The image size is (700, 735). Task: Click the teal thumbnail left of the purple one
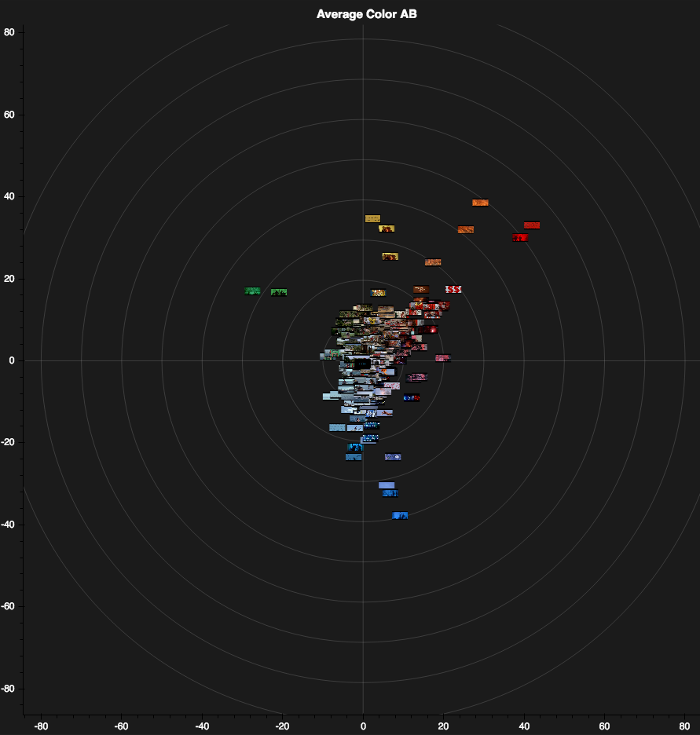(354, 457)
